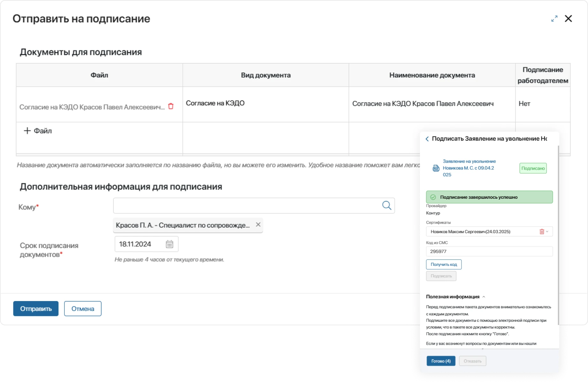Select the Вид документа column header
Viewport: 588px width, 386px height.
click(266, 75)
